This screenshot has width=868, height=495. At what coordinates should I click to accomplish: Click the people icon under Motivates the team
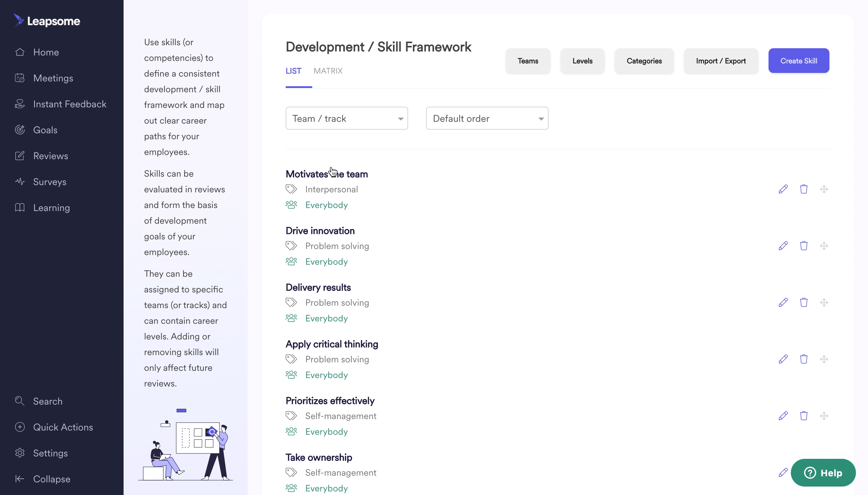(291, 205)
